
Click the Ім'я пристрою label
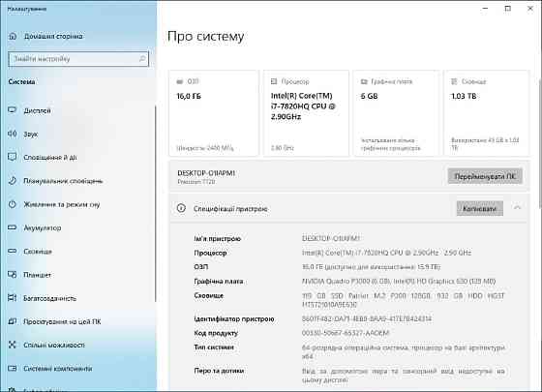pos(217,238)
